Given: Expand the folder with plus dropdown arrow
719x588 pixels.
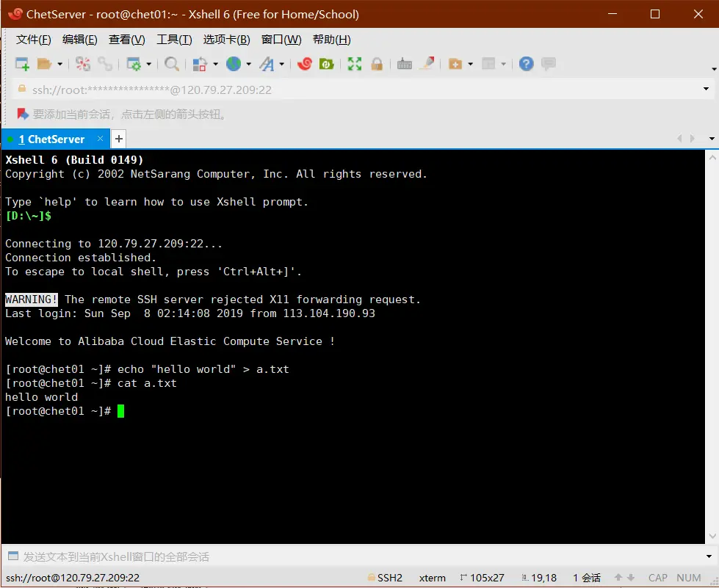Looking at the screenshot, I should click(x=471, y=64).
